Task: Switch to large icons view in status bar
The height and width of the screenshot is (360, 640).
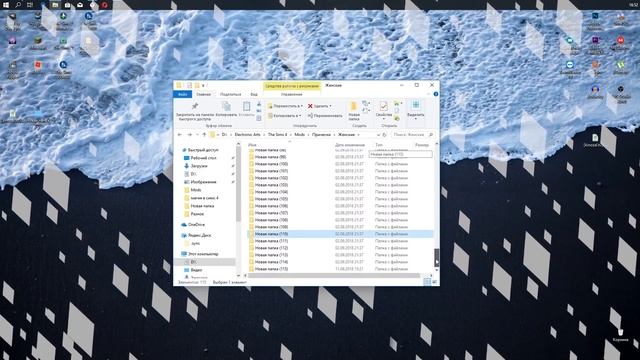Action: (x=434, y=282)
